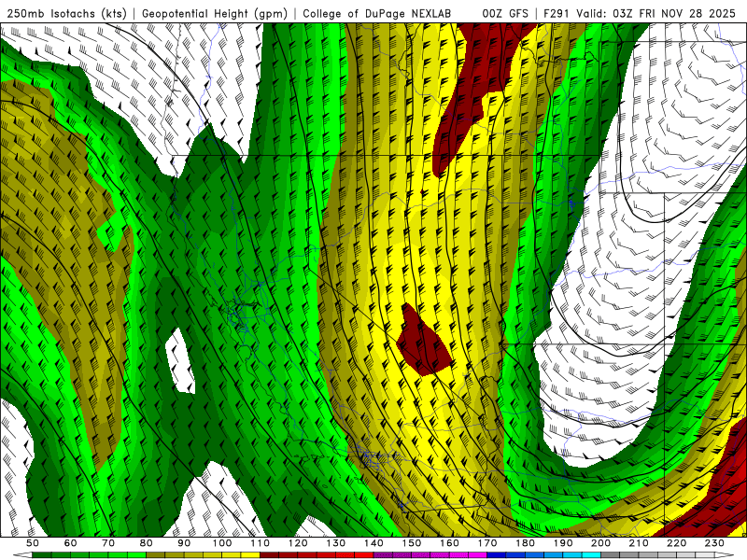
Task: Click the 190 knot legend label
Action: coord(563,543)
